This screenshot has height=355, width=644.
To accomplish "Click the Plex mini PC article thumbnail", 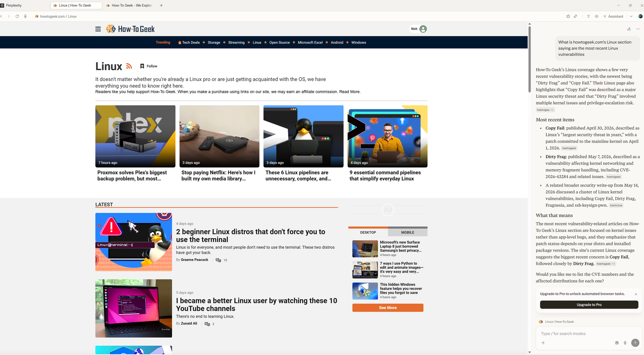I will coord(135,136).
